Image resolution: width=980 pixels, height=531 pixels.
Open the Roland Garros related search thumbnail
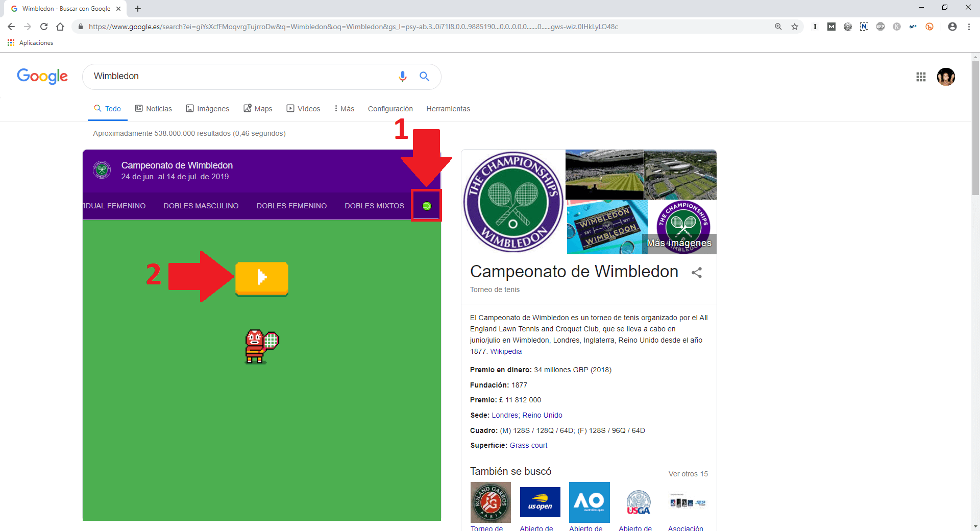coord(491,502)
